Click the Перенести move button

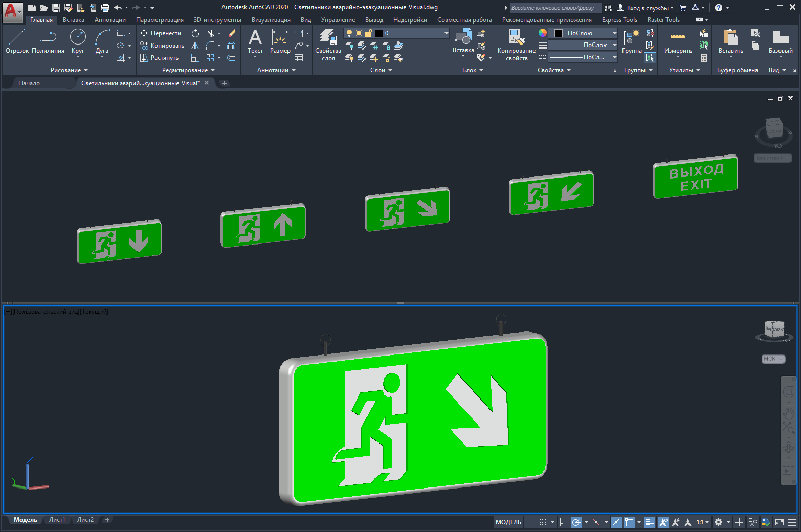161,33
